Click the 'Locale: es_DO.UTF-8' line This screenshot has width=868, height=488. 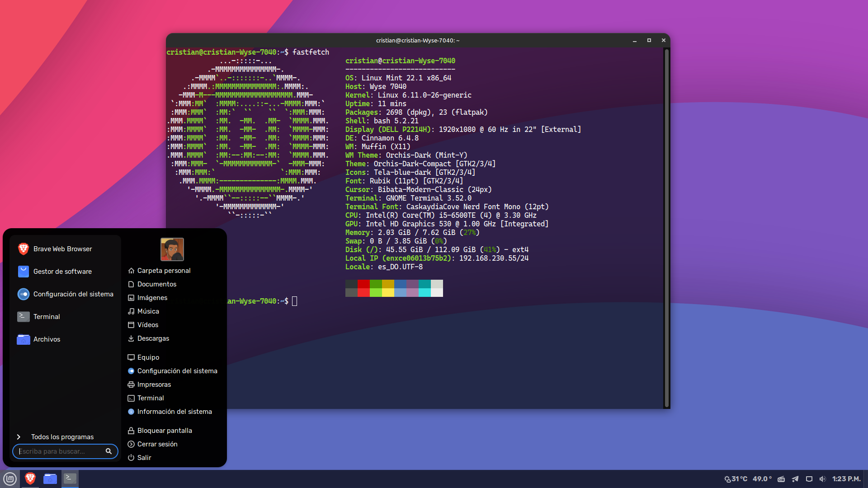(x=384, y=267)
